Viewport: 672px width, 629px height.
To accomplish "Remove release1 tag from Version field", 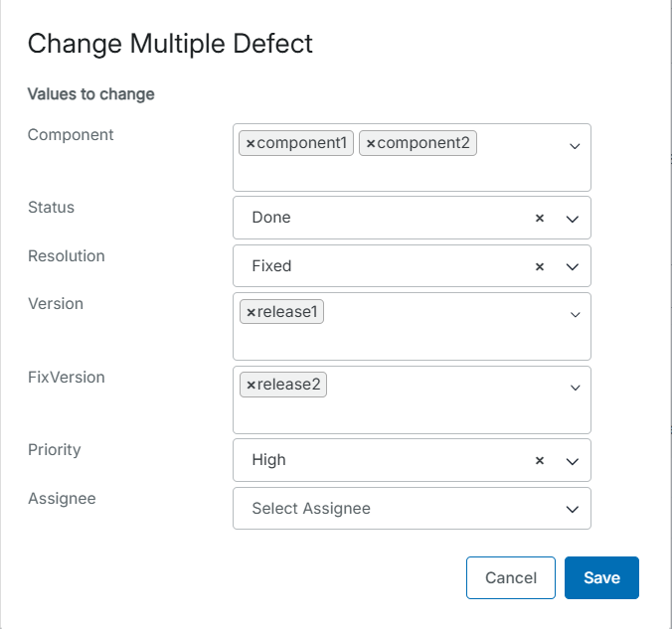I will (x=251, y=313).
